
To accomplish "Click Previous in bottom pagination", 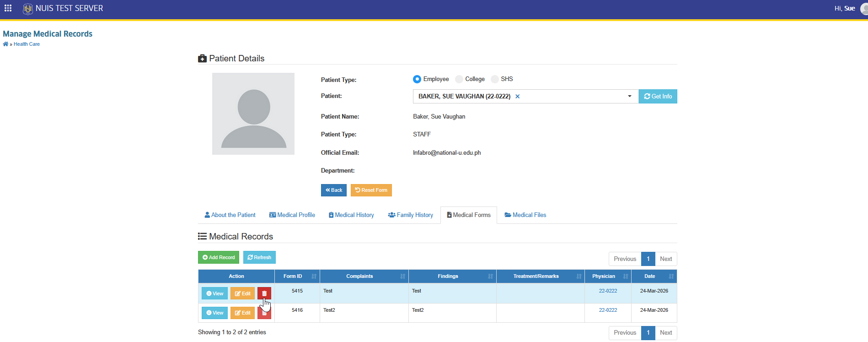I will coord(625,333).
